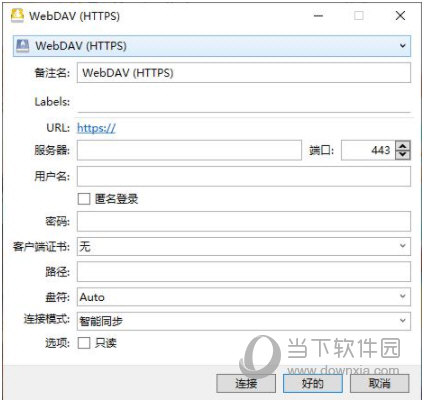Click the 连接 connect button
Image resolution: width=424 pixels, height=400 pixels.
coord(246,383)
